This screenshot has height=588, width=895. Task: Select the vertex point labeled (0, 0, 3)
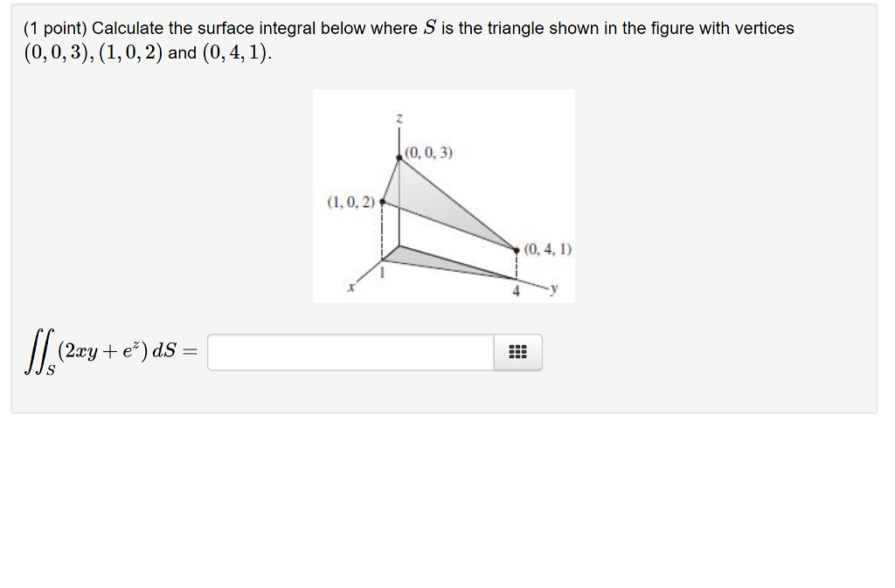click(400, 158)
